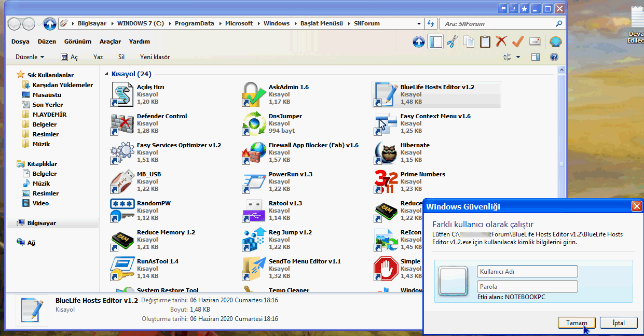Image resolution: width=644 pixels, height=336 pixels.
Task: Click the Yeni klasör button
Action: point(155,57)
